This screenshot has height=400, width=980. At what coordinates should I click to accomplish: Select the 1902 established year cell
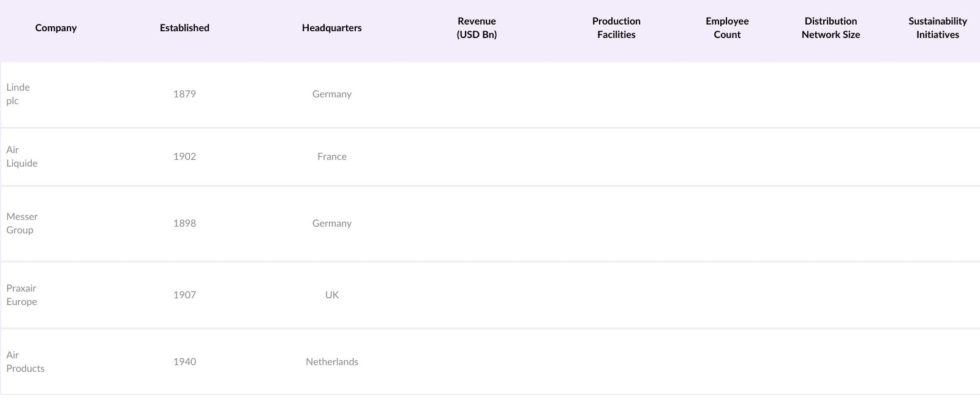click(184, 157)
